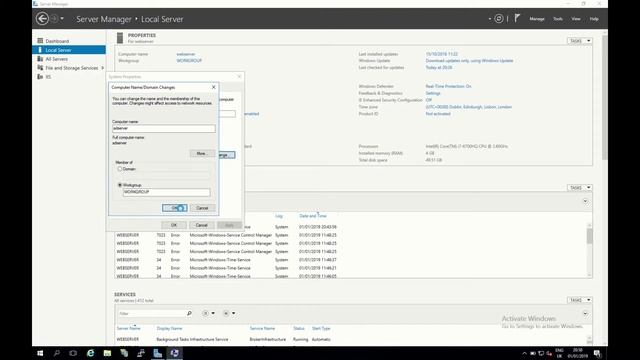The image size is (640, 360).
Task: Open the View menu
Action: point(576,19)
